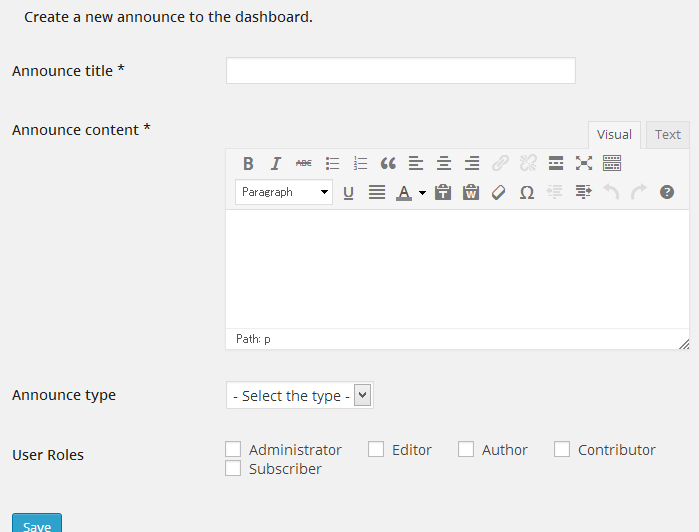This screenshot has width=699, height=532.
Task: Select the Visual editor tab
Action: (614, 135)
